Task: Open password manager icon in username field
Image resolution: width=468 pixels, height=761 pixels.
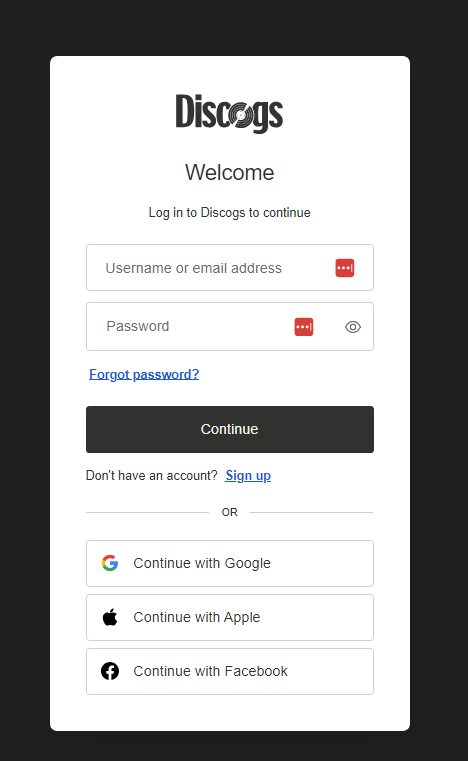Action: tap(345, 268)
